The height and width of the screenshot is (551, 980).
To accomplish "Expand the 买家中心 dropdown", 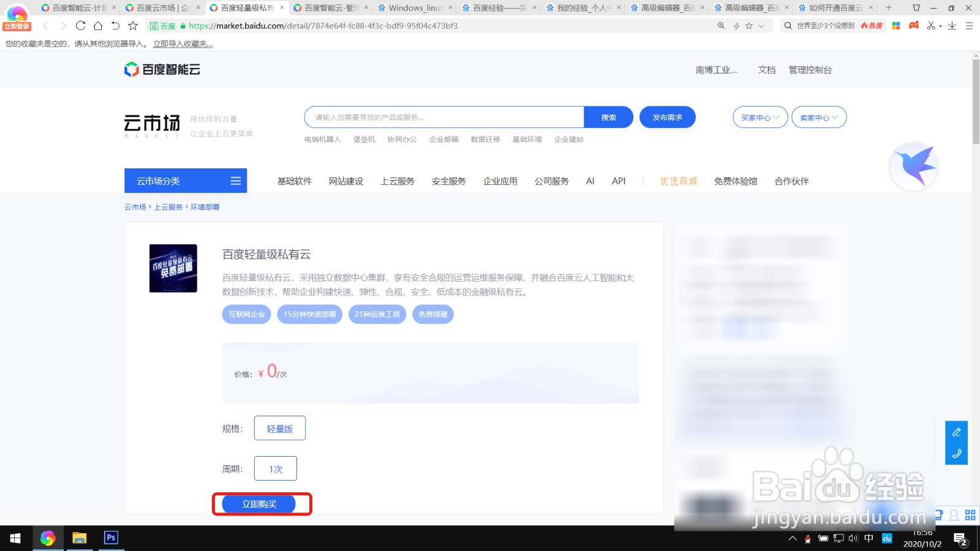I will point(760,118).
